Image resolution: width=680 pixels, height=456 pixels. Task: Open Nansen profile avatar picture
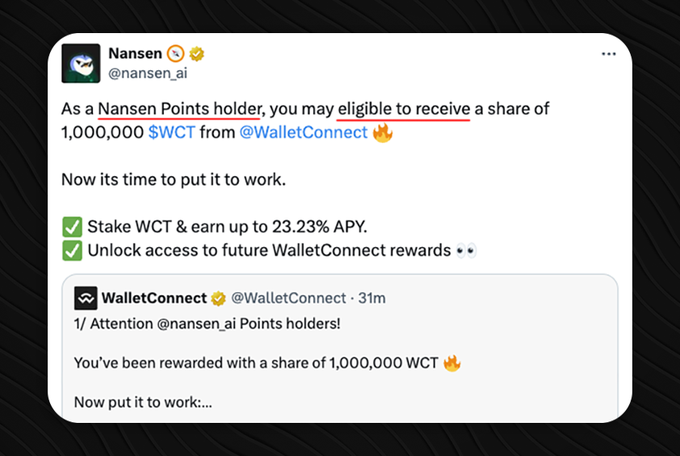point(81,63)
